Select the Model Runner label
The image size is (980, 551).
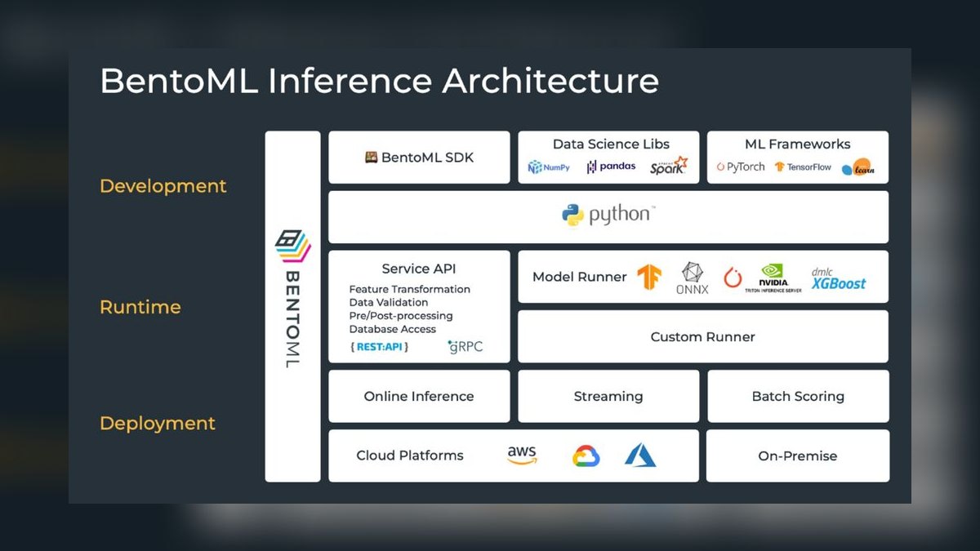click(580, 277)
